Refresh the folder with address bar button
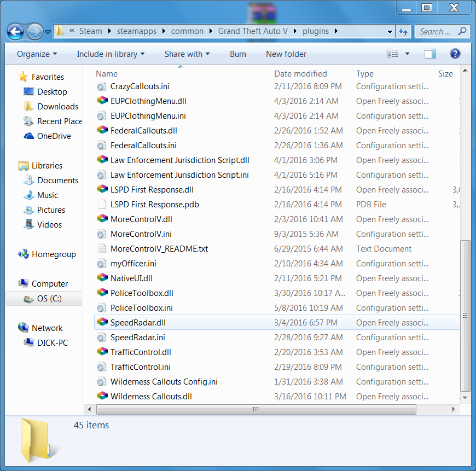The height and width of the screenshot is (471, 476). pos(403,31)
